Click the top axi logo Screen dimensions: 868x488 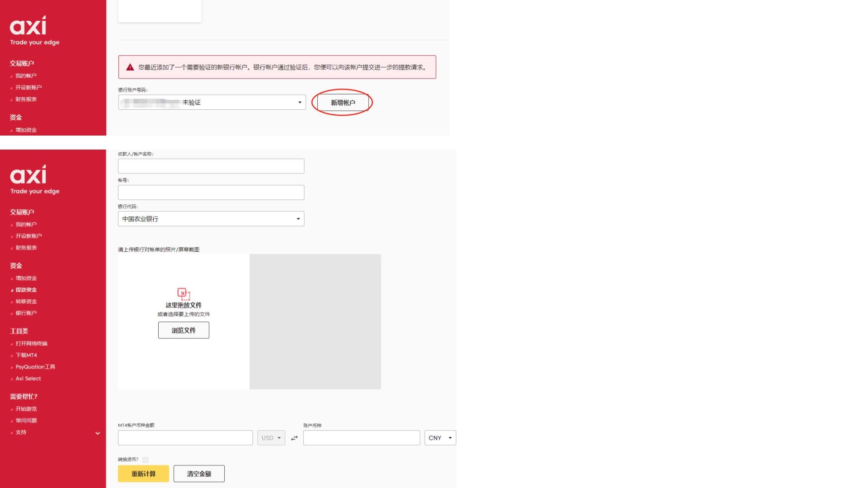(x=28, y=26)
